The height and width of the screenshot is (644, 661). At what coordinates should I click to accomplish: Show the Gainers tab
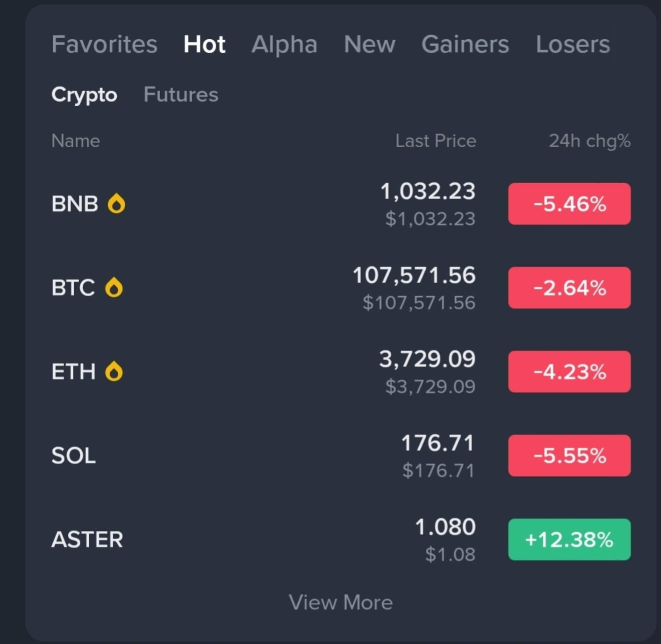click(465, 44)
